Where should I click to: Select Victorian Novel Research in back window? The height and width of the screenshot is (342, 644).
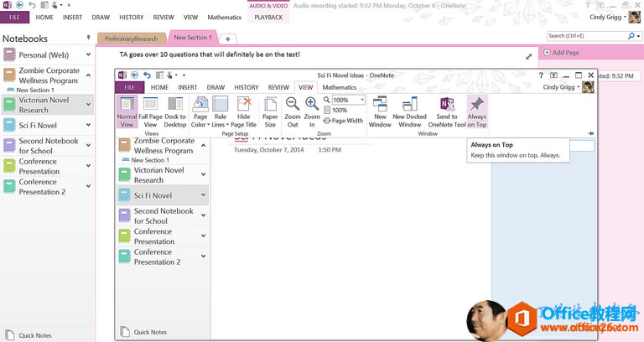coord(48,105)
